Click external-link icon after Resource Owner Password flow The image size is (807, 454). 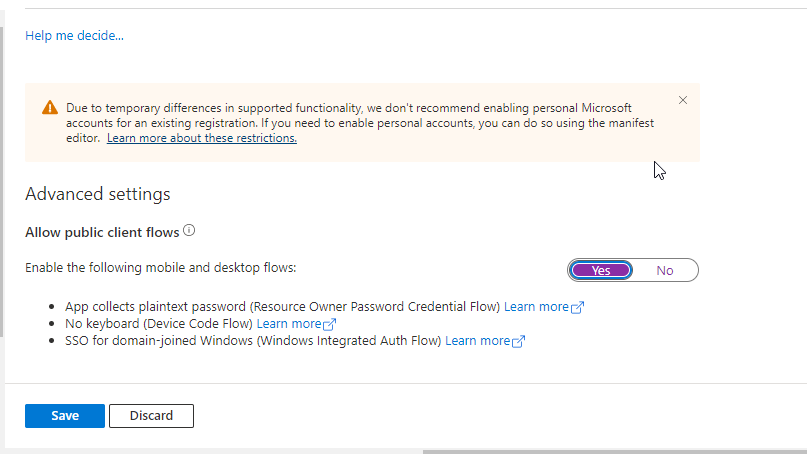[577, 308]
